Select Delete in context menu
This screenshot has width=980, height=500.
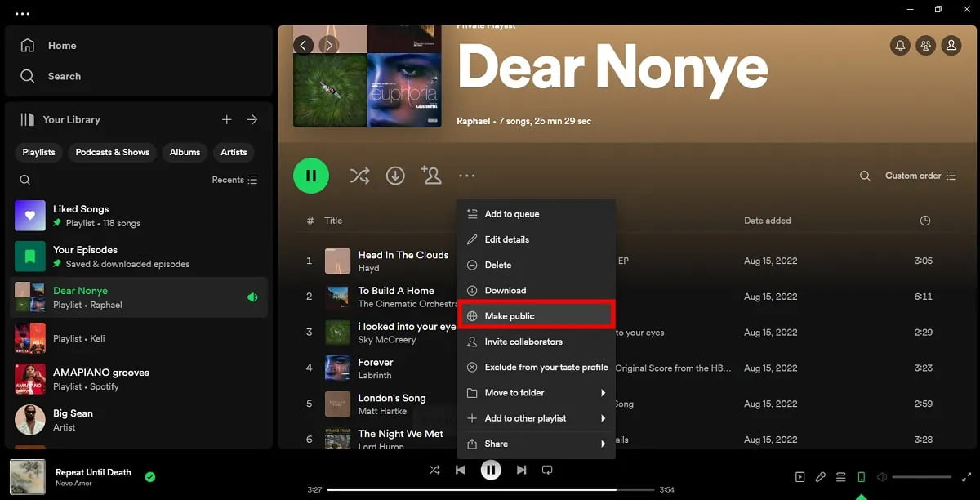point(536,265)
